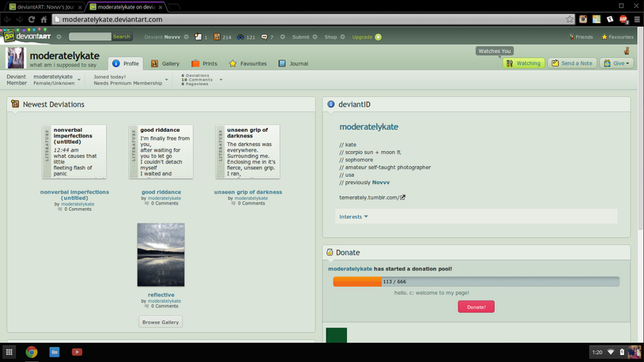This screenshot has height=362, width=644.
Task: Open the nonverbal imperfections (untitled) title link
Action: point(75,195)
